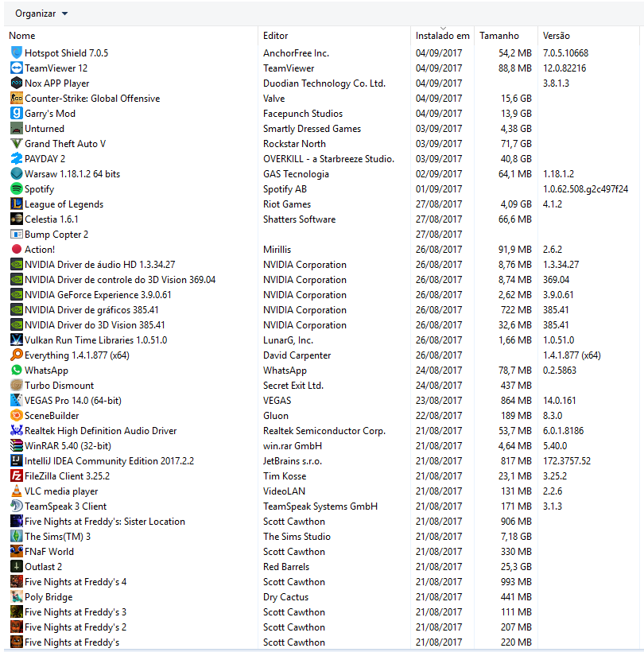Click the Warsaw 1.18.1.2 icon

tap(16, 174)
